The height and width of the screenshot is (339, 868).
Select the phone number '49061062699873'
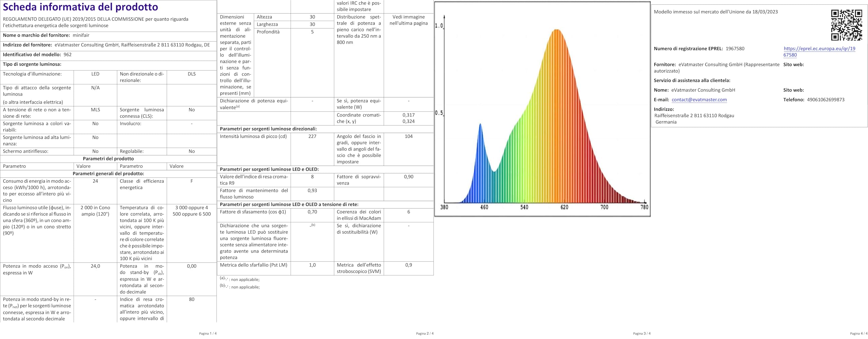(826, 100)
